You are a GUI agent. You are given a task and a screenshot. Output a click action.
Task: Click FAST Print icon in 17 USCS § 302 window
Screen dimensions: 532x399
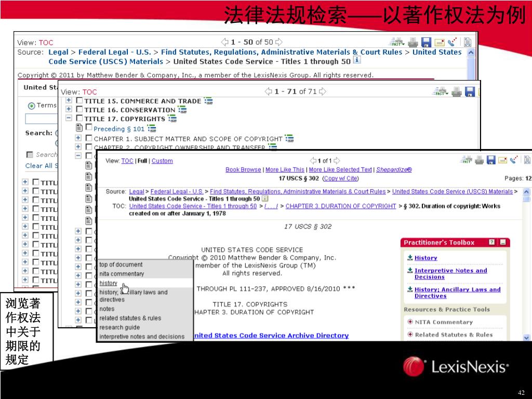[x=466, y=160]
